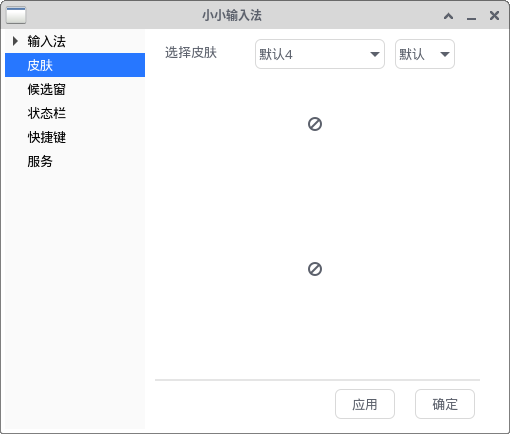The width and height of the screenshot is (510, 434).
Task: Click the 选择皮肤 label
Action: [191, 53]
